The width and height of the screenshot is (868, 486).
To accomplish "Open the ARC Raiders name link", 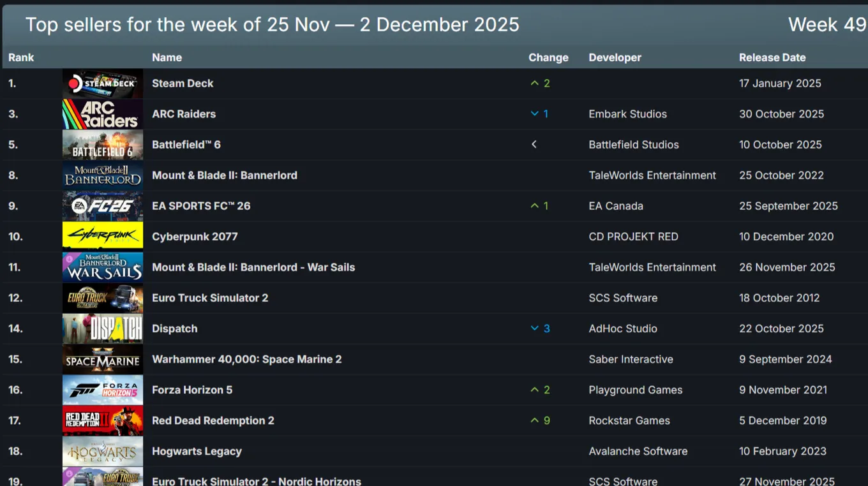I will tap(184, 114).
